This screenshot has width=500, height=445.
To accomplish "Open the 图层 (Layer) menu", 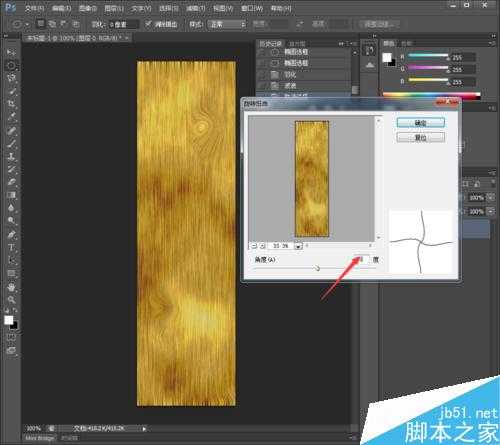I will click(114, 8).
